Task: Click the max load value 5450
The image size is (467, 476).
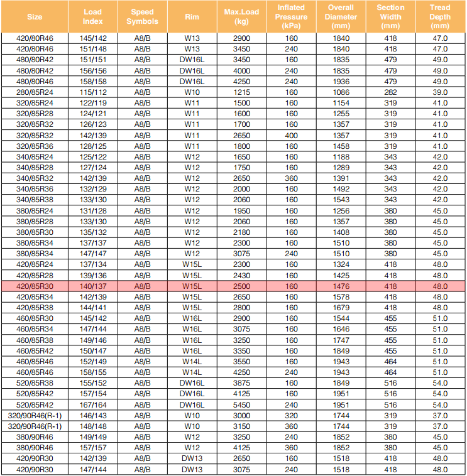Action: coord(241,404)
